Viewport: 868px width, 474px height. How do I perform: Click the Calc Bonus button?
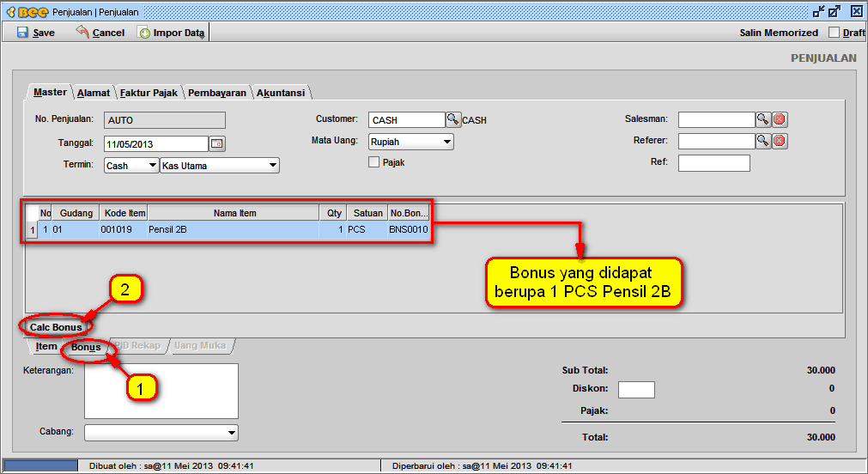(x=55, y=327)
